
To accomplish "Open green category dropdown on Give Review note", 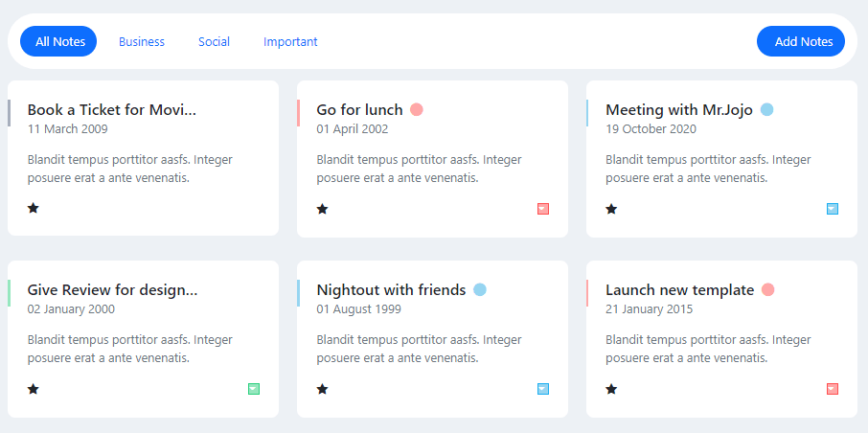I will pos(254,388).
